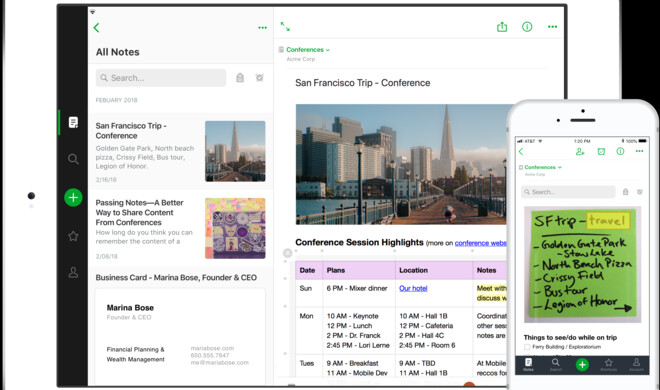The height and width of the screenshot is (390, 660).
Task: Click the 'Marina Bose' business card name
Action: (x=130, y=308)
